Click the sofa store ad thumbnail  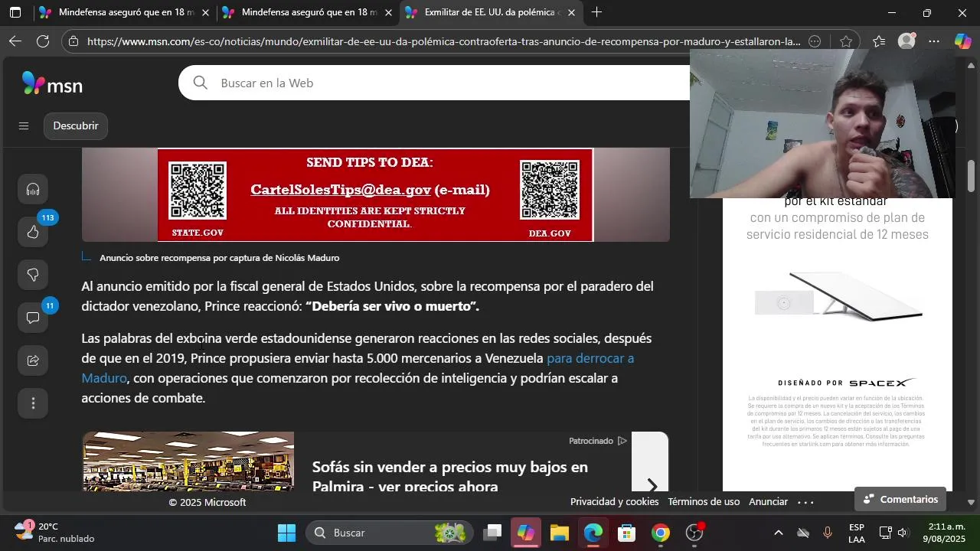188,461
